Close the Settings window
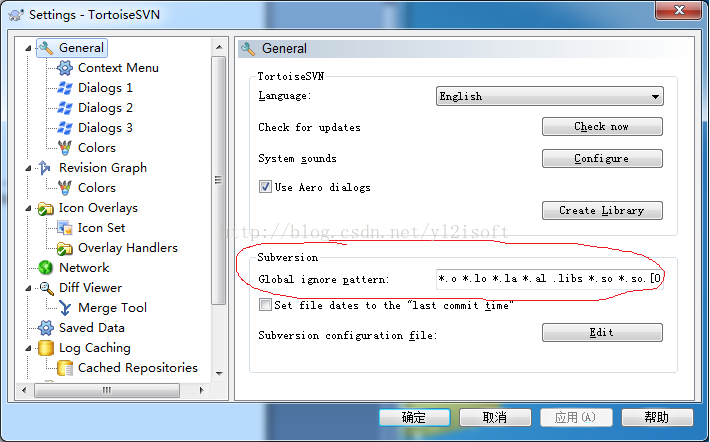The image size is (710, 442). (x=678, y=10)
